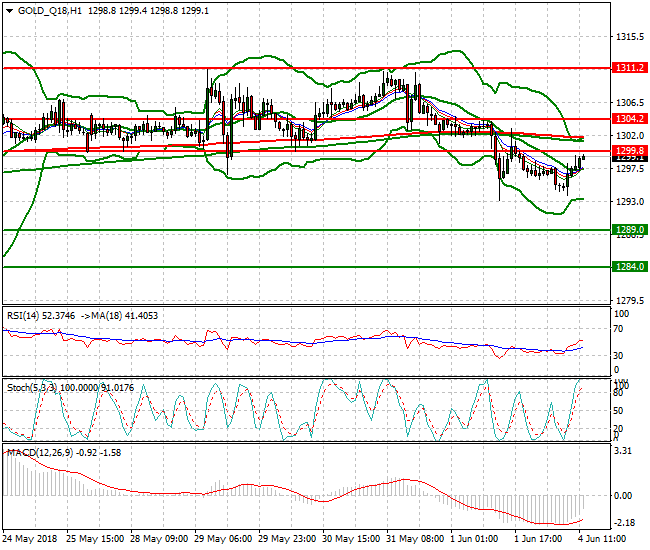
Task: Select the 1311.2 red resistance level label
Action: point(630,68)
